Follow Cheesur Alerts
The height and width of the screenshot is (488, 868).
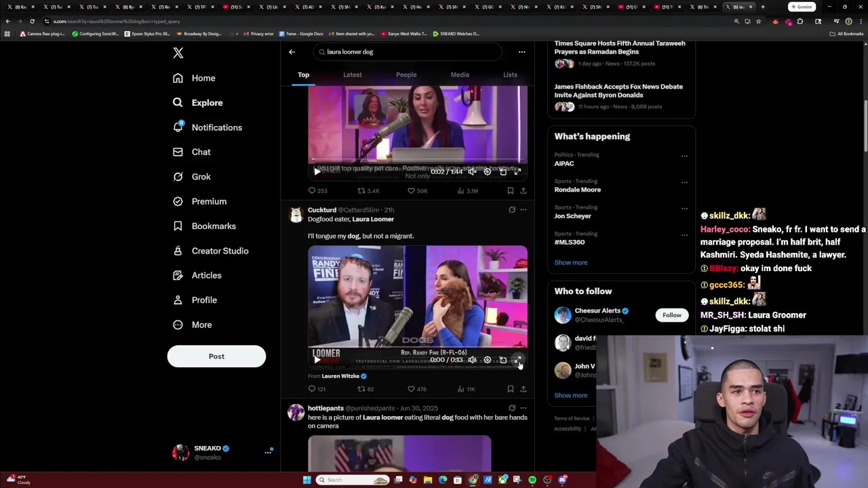672,314
